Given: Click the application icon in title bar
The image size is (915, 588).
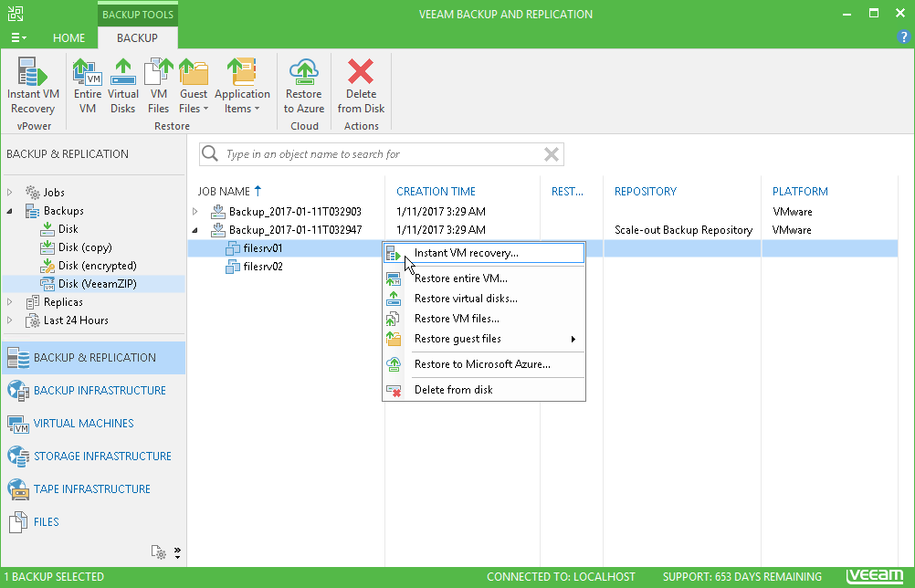Looking at the screenshot, I should click(x=16, y=14).
